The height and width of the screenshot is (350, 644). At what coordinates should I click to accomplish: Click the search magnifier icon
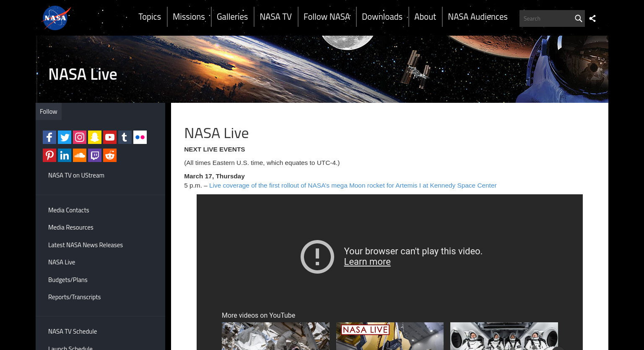(x=578, y=18)
